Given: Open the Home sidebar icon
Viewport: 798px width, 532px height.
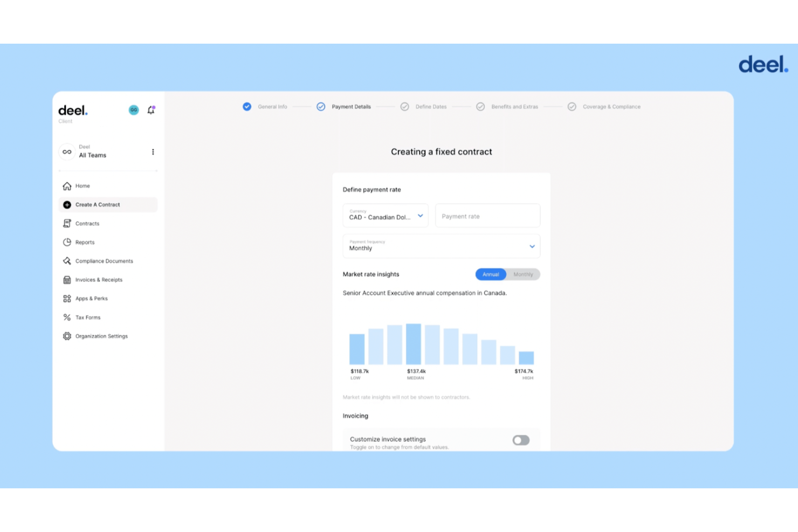Looking at the screenshot, I should 67,185.
